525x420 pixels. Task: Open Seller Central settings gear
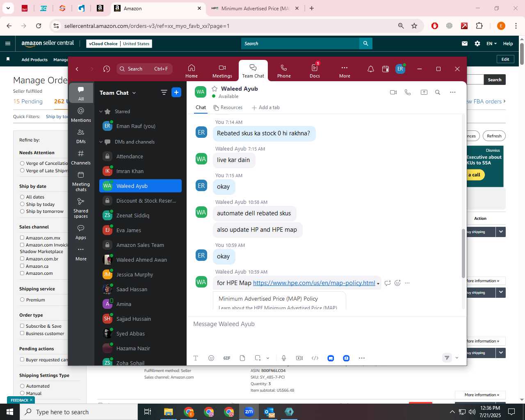click(477, 43)
